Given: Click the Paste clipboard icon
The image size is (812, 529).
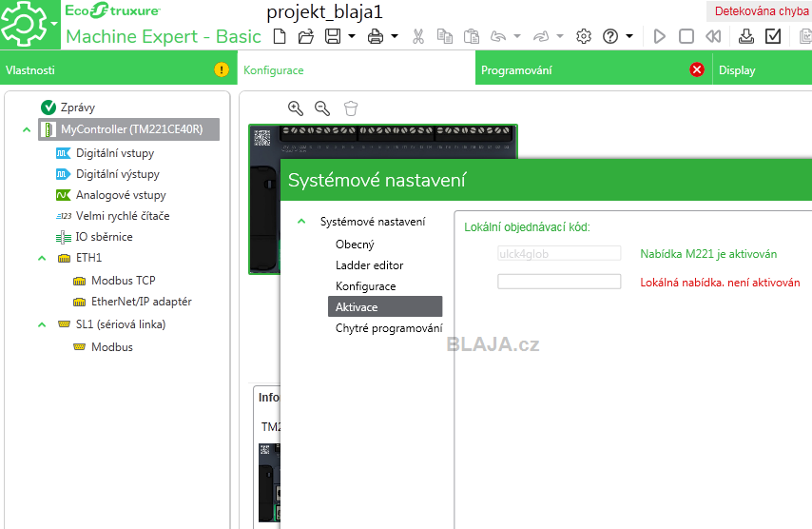Looking at the screenshot, I should 472,36.
